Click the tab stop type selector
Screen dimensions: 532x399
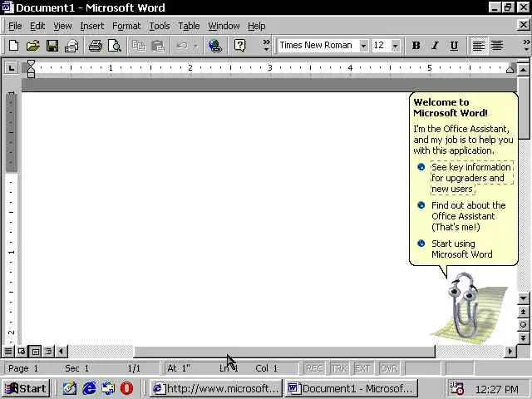pos(11,68)
